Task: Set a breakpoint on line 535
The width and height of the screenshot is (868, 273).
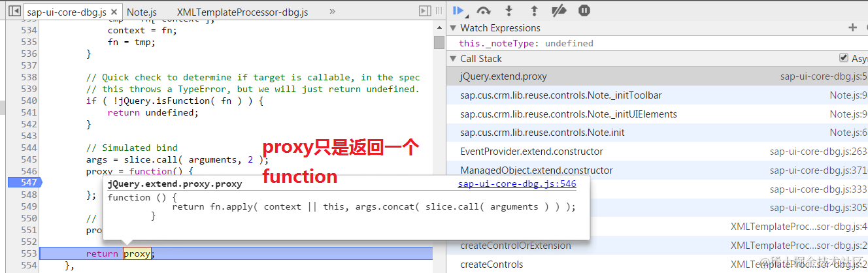Action: (x=29, y=42)
